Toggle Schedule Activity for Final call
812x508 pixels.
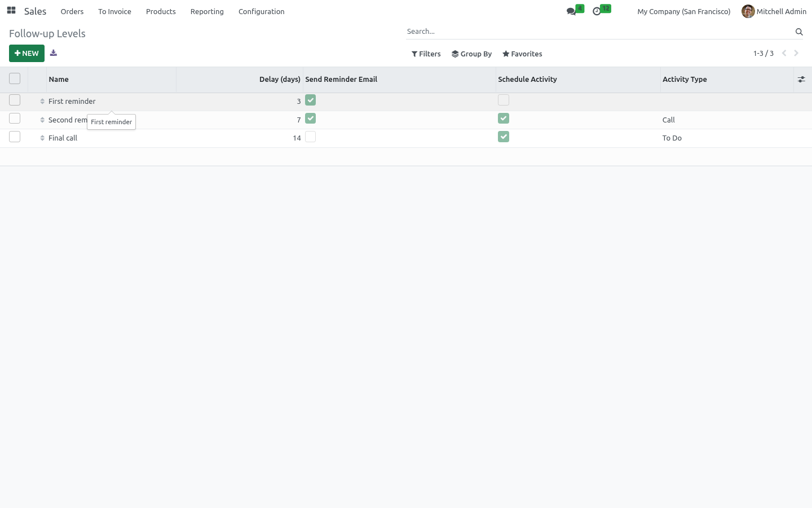[x=504, y=137]
